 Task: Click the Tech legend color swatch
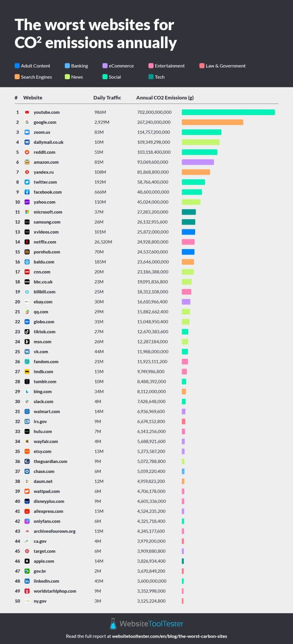[151, 77]
